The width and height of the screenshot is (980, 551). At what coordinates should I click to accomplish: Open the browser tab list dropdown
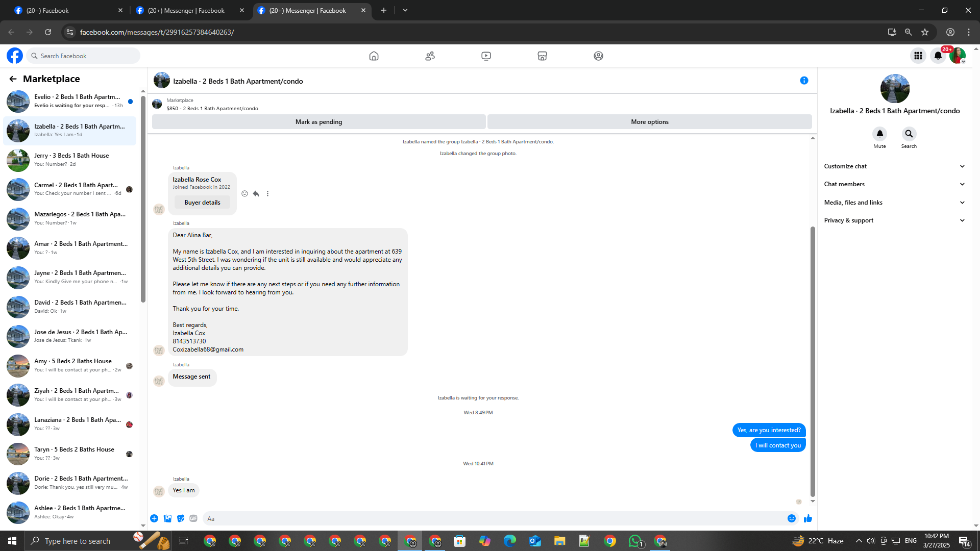tap(405, 10)
